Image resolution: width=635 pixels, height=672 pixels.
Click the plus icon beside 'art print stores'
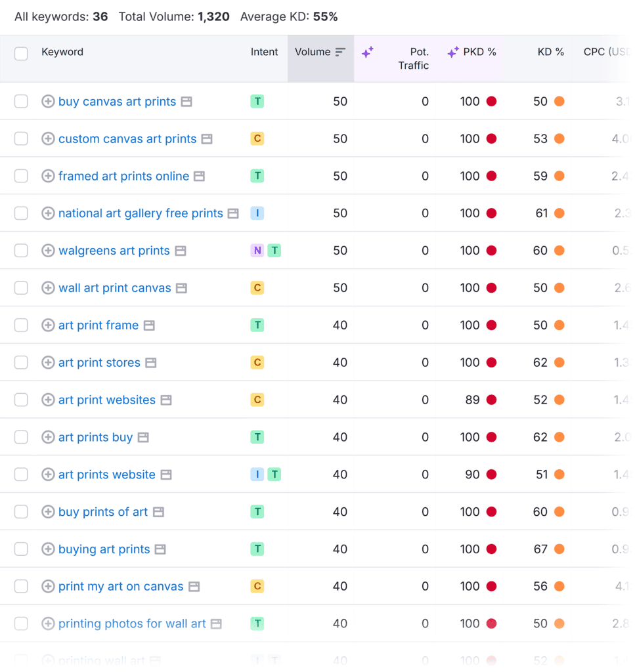[48, 362]
